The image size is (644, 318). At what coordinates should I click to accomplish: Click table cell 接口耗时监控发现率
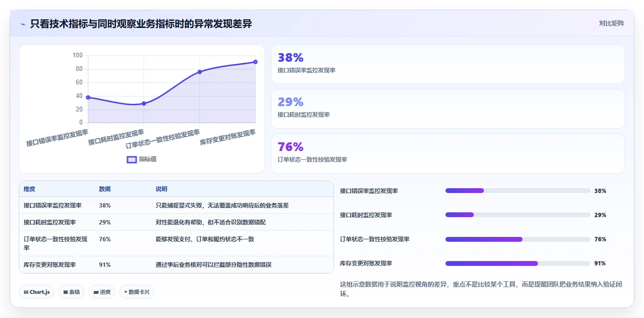50,222
